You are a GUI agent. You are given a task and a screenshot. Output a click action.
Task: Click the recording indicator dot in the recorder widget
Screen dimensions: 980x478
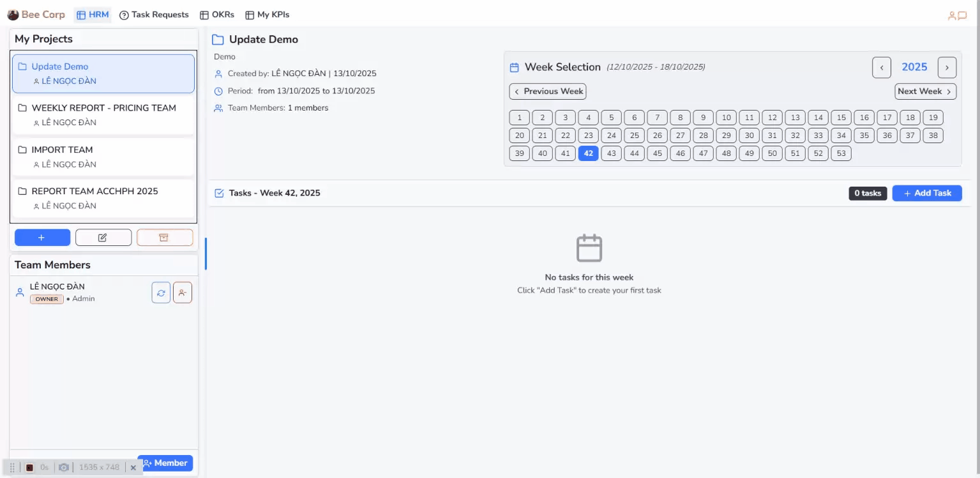(29, 466)
